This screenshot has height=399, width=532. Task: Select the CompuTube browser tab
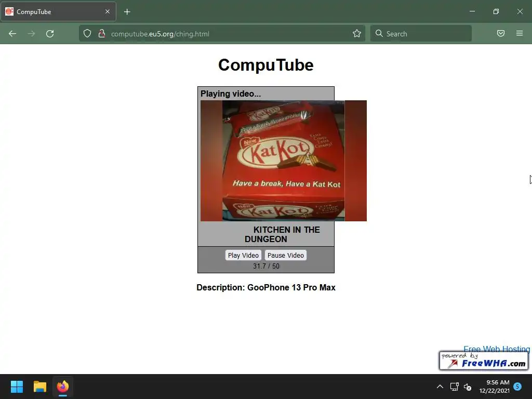pyautogui.click(x=58, y=11)
